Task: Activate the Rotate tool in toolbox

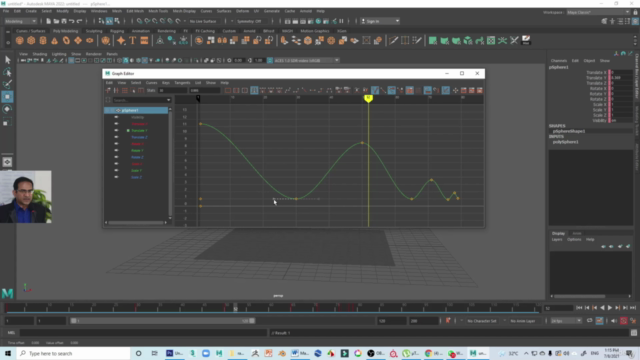Action: click(7, 109)
